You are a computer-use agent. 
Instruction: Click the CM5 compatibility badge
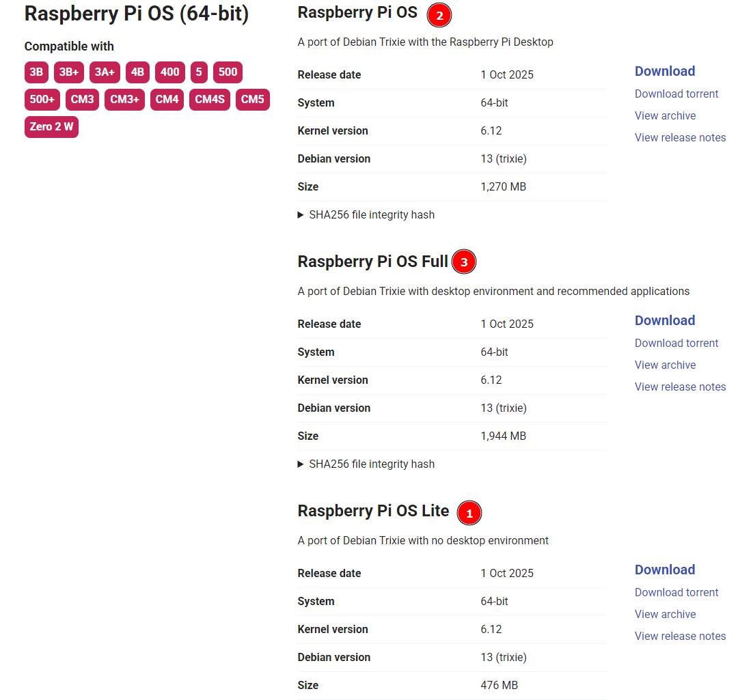pyautogui.click(x=252, y=99)
